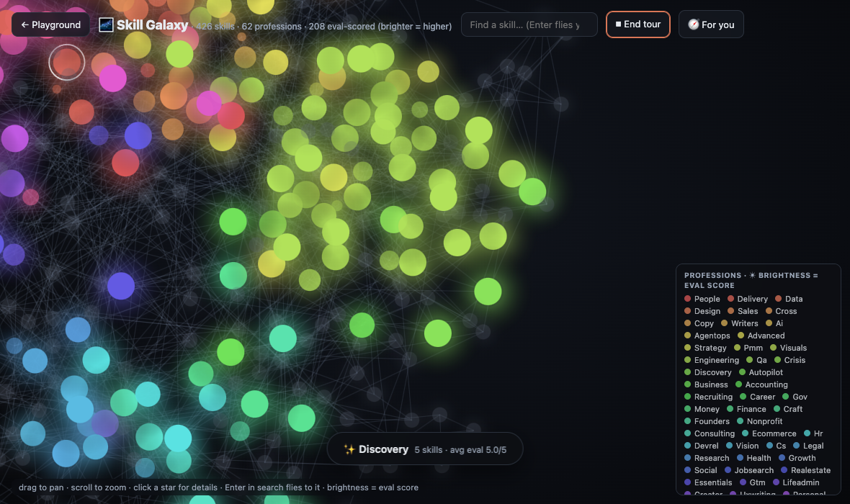Screen dimensions: 850x504
Task: Click the Essentials color dot in the legend
Action: click(x=687, y=482)
